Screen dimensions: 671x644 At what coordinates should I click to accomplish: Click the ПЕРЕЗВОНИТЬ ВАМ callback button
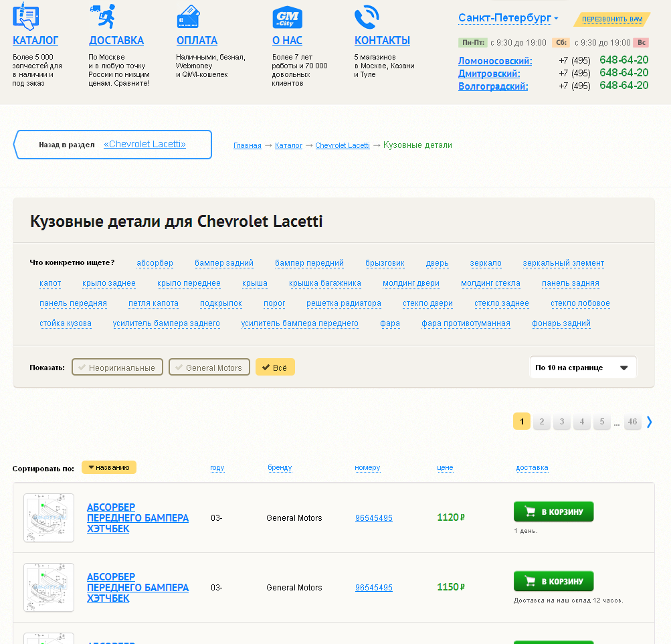pyautogui.click(x=612, y=19)
